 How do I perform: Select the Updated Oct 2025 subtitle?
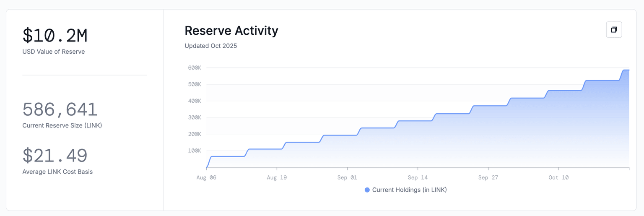coord(210,46)
